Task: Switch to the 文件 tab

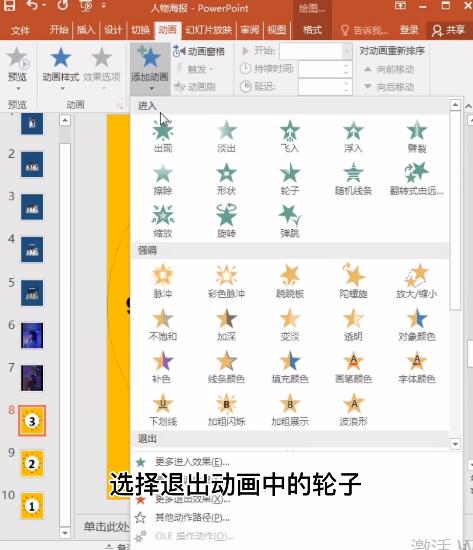Action: (x=20, y=30)
